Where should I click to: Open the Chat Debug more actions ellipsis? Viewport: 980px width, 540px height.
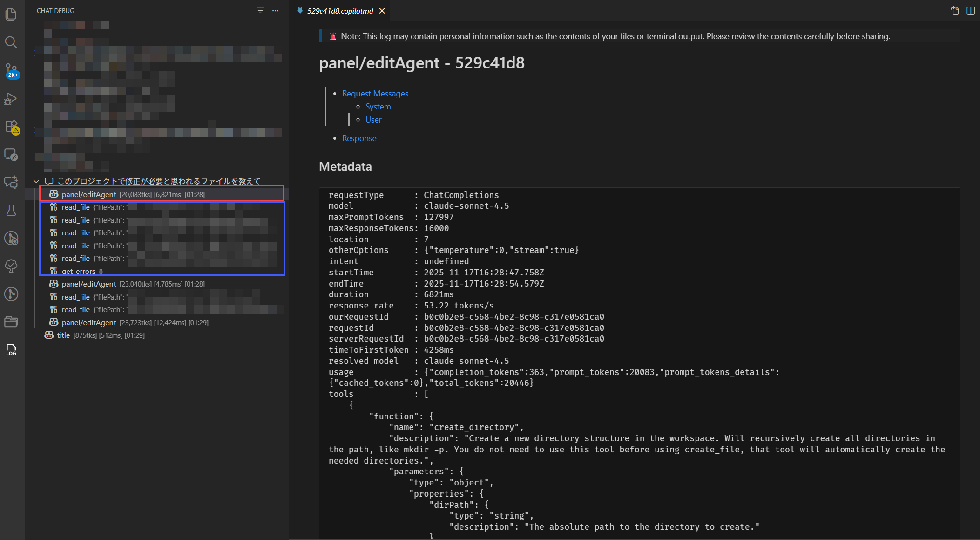[x=276, y=11]
